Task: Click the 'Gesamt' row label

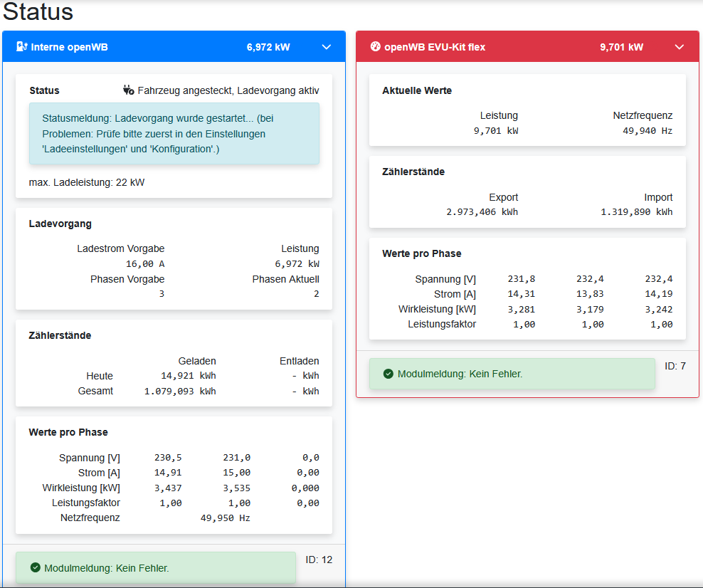Action: click(x=95, y=391)
